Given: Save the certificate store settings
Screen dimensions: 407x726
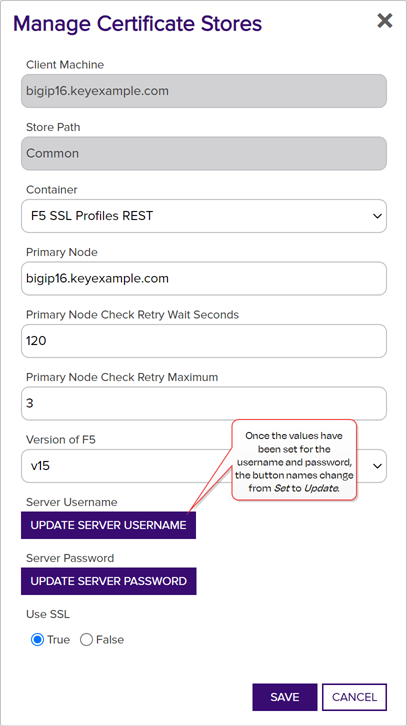Looking at the screenshot, I should (285, 697).
